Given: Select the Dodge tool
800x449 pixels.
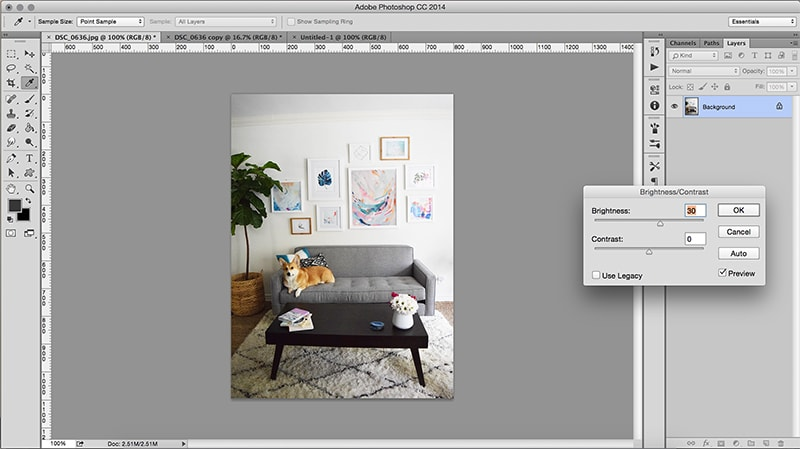Looking at the screenshot, I should click(29, 142).
